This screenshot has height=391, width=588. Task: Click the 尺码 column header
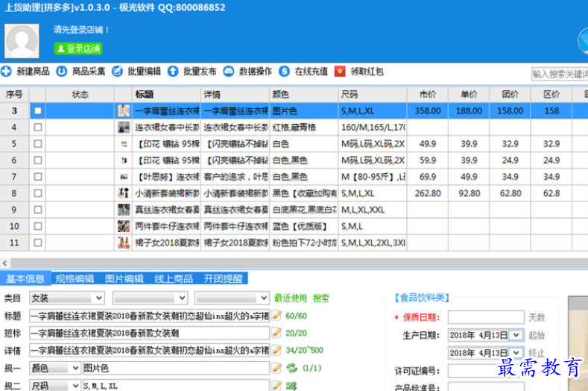click(x=373, y=94)
